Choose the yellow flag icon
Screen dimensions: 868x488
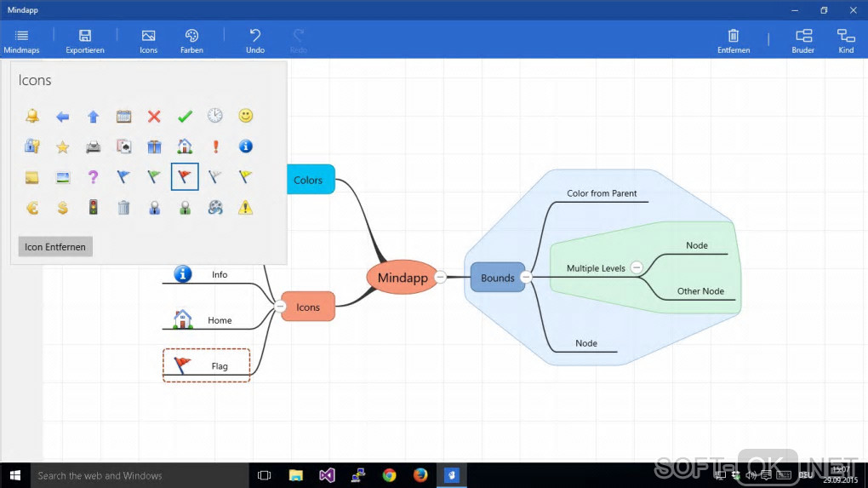pos(245,176)
